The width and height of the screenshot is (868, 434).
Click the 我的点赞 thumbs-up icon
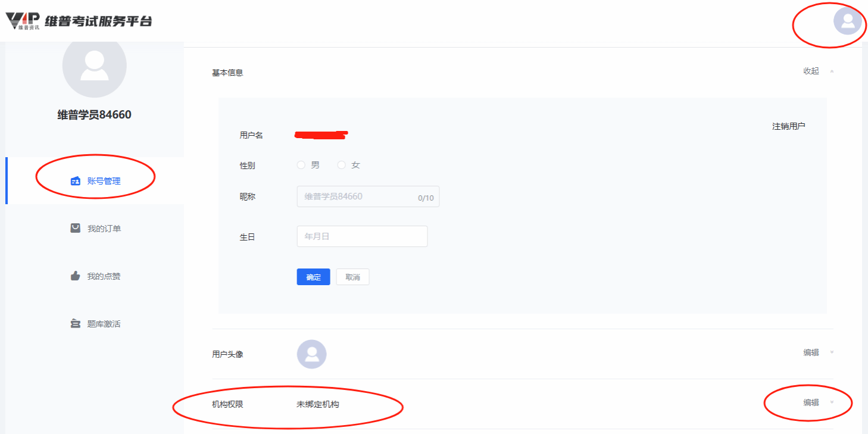pyautogui.click(x=76, y=276)
